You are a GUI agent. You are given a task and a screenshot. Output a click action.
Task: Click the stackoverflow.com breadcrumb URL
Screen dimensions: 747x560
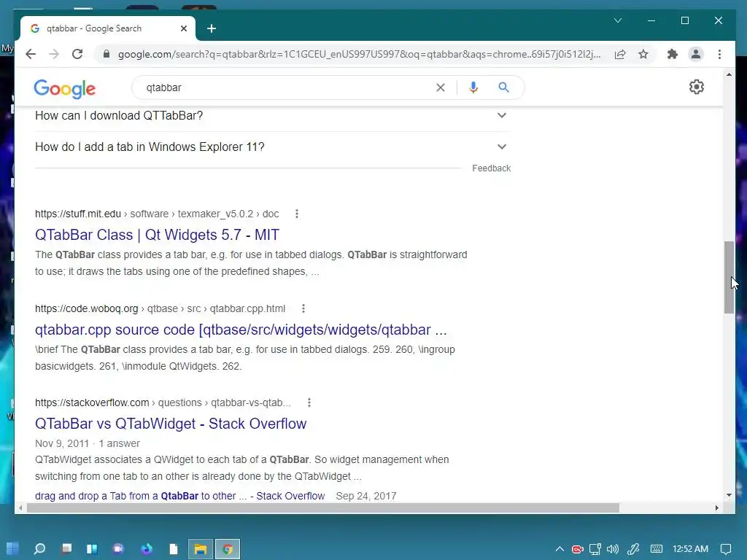[x=163, y=402]
